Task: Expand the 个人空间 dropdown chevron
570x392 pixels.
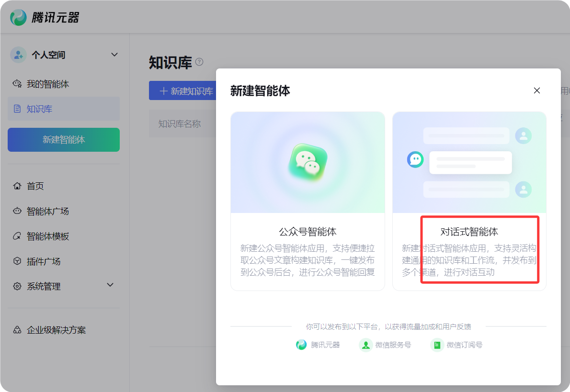Action: 114,55
